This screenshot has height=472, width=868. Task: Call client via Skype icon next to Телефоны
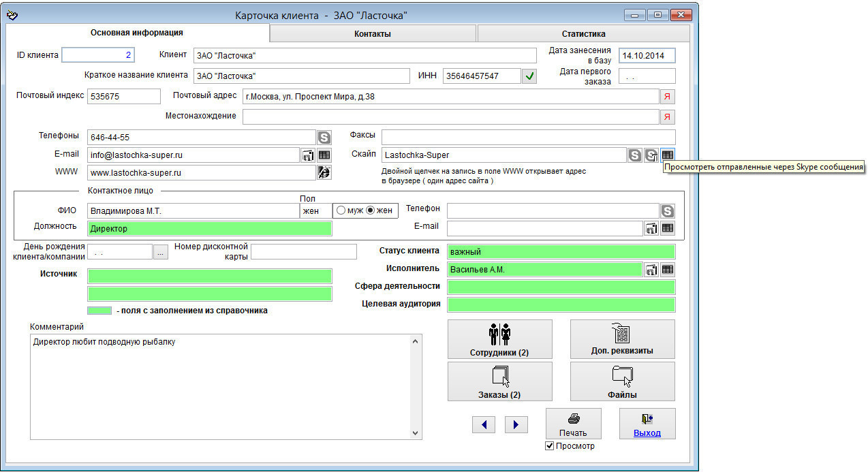(x=324, y=138)
